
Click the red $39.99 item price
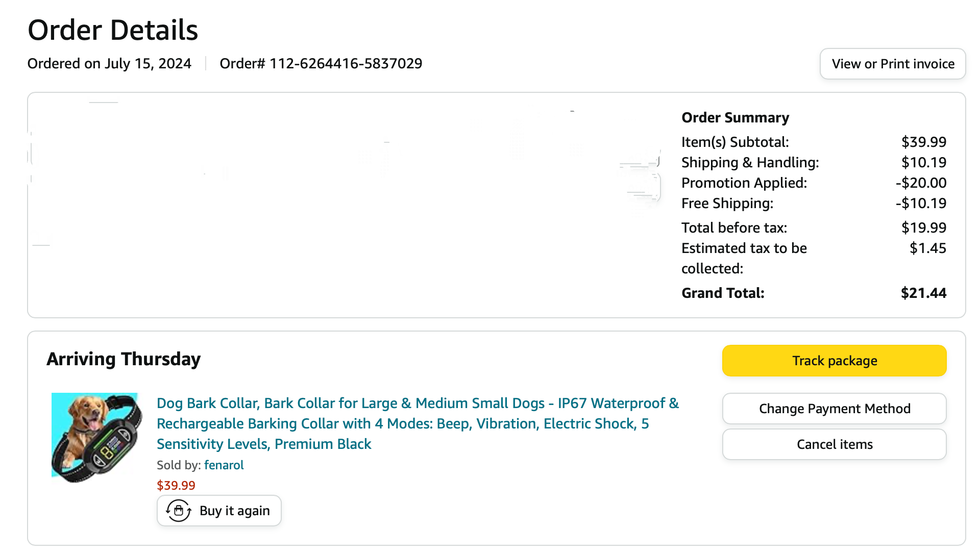click(176, 485)
